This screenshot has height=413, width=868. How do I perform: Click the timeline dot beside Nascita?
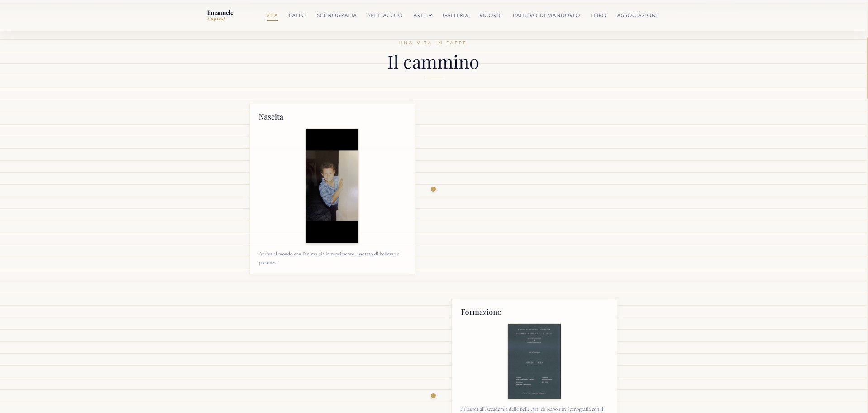point(433,189)
